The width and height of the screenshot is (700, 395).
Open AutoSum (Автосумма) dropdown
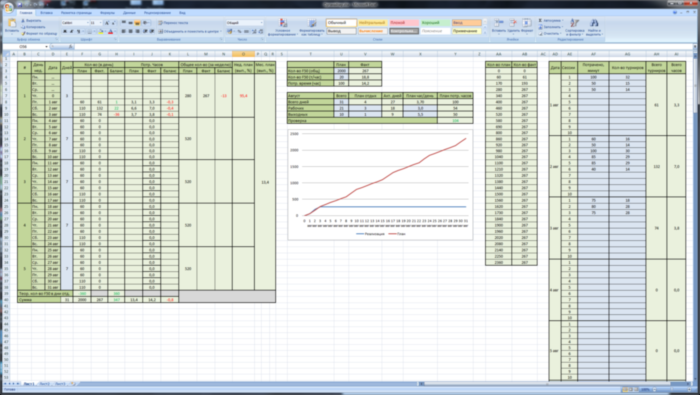click(x=551, y=21)
